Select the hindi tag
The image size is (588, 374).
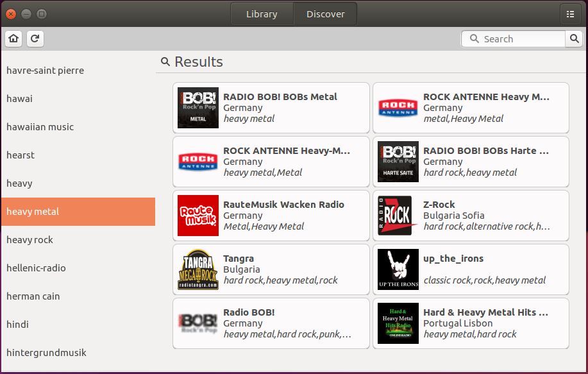tap(17, 325)
